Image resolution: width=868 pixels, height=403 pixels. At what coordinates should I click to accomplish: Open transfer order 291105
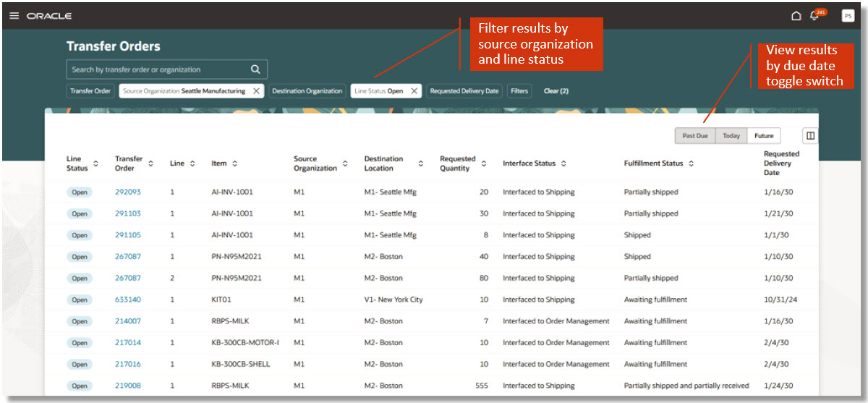[x=128, y=235]
